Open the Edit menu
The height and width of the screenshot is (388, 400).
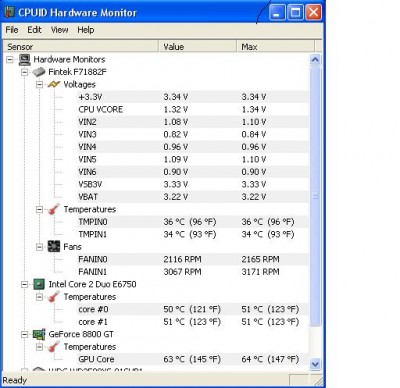(x=34, y=30)
